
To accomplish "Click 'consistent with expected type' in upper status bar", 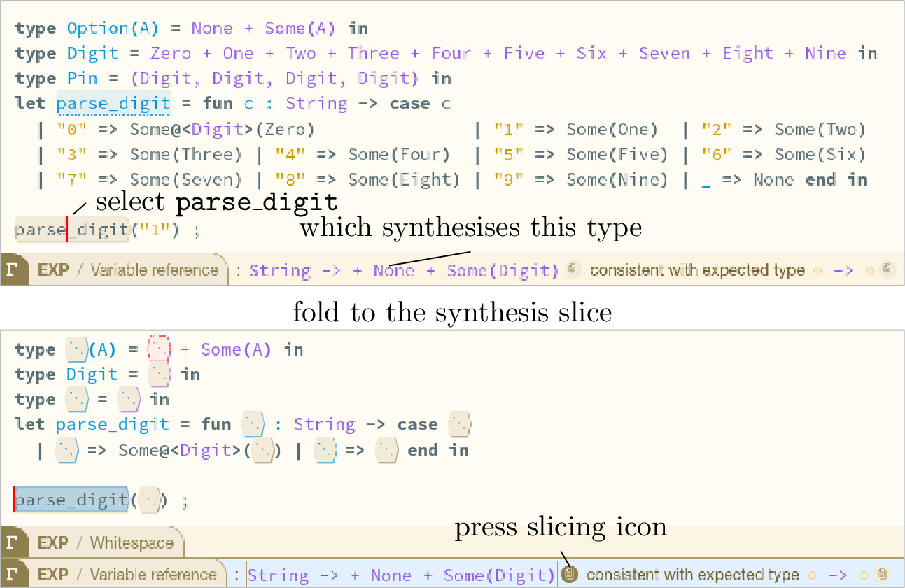I will [x=697, y=270].
